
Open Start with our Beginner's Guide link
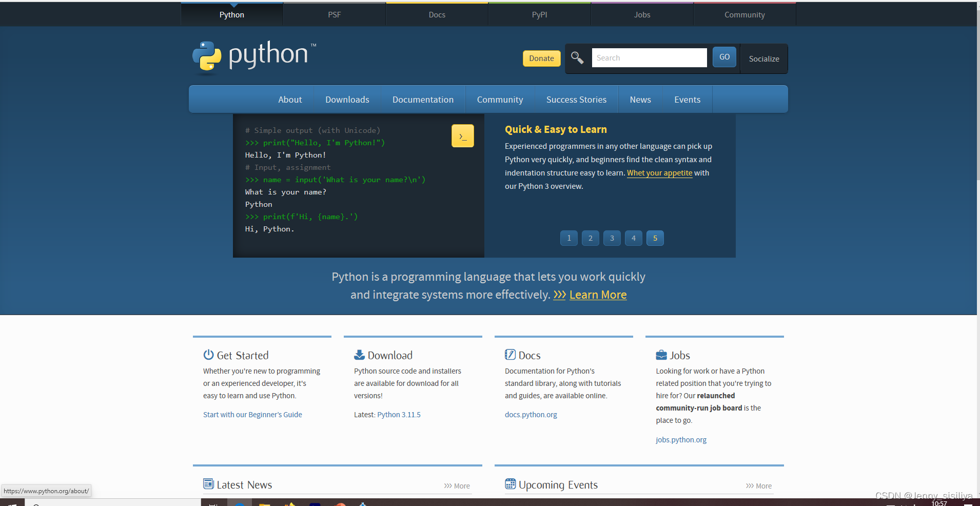252,415
